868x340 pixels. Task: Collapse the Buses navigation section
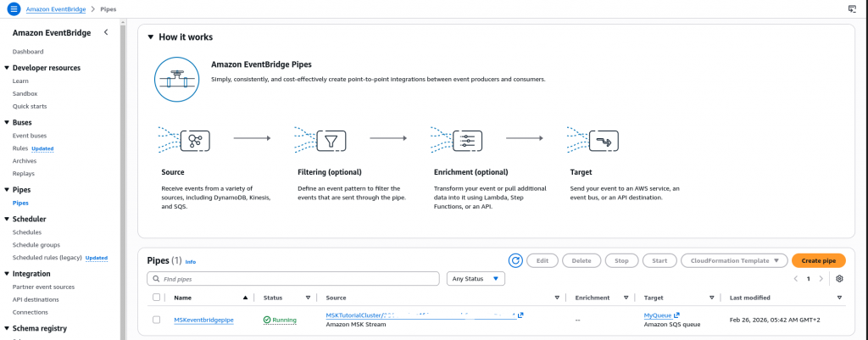(7, 122)
